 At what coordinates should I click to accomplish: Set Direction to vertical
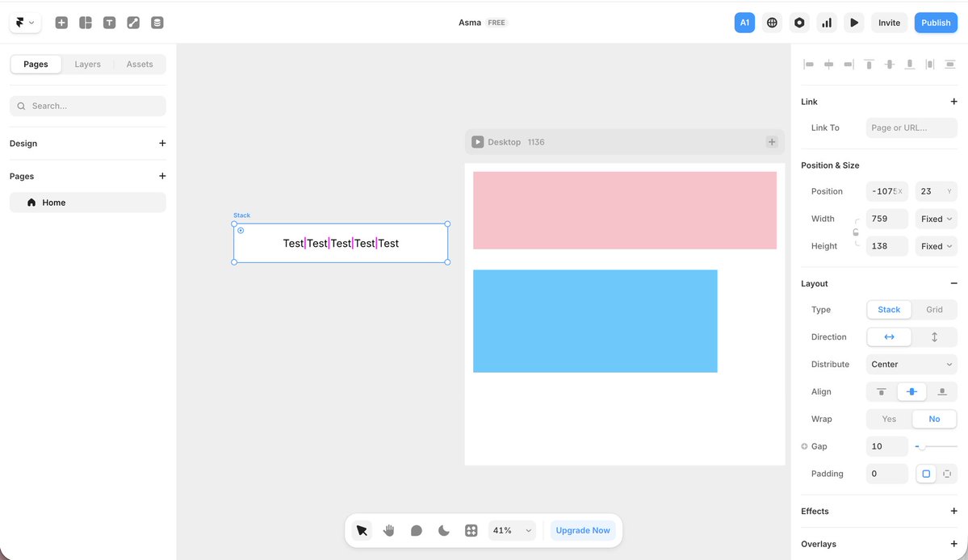934,336
